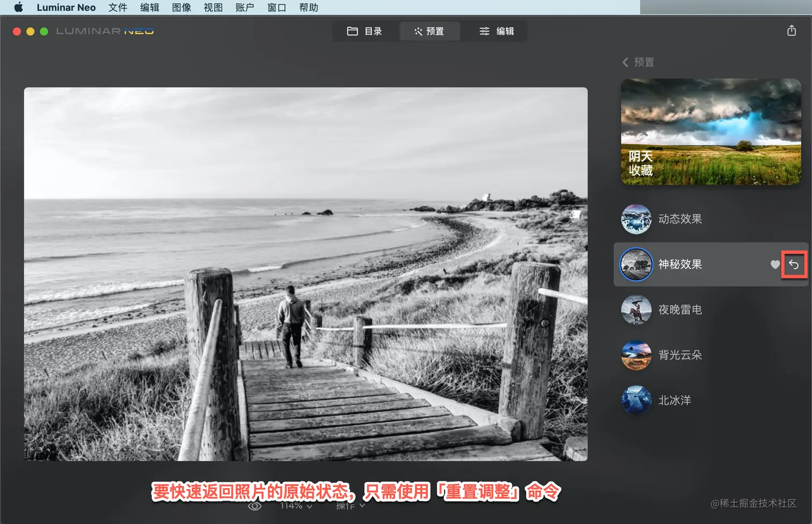Click the share export icon
Image resolution: width=812 pixels, height=524 pixels.
(x=792, y=31)
